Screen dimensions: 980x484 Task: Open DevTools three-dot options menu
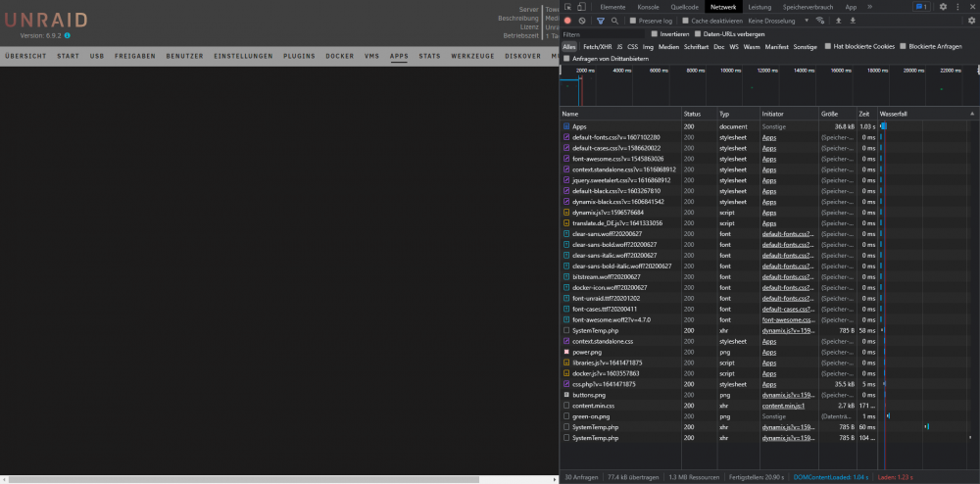click(x=957, y=7)
